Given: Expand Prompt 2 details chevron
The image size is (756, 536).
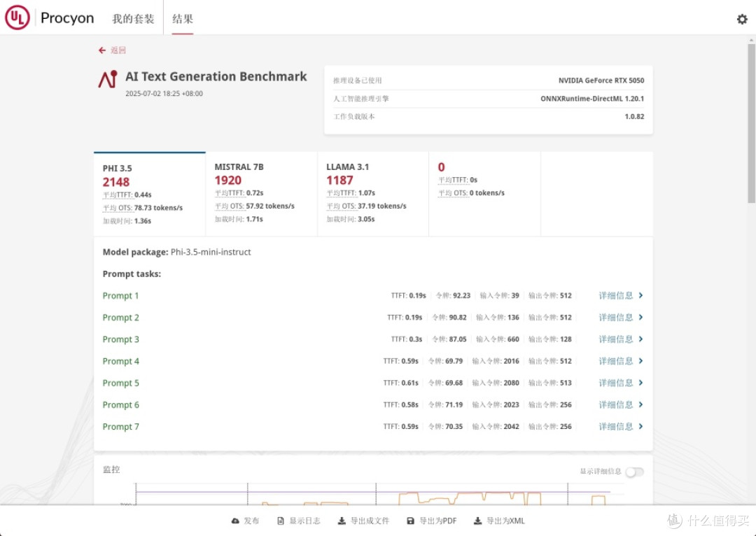Looking at the screenshot, I should click(640, 317).
